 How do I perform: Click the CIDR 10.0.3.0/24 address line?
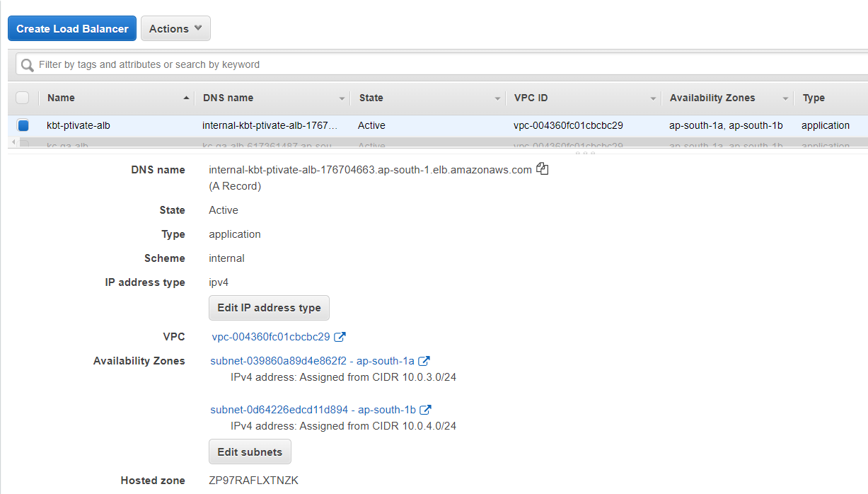click(343, 377)
